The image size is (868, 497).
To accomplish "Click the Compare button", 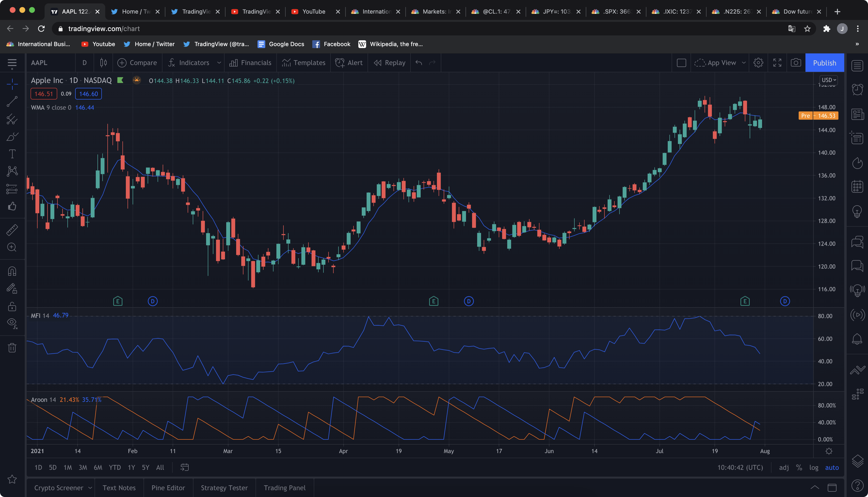I will (137, 63).
